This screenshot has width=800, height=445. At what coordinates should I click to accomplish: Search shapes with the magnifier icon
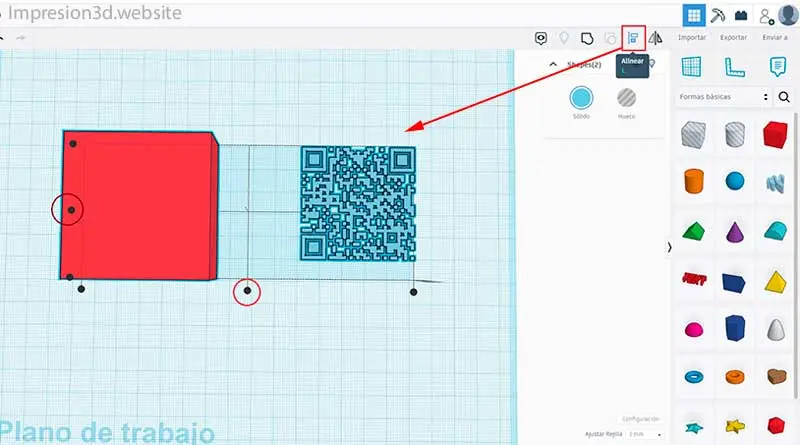click(784, 96)
